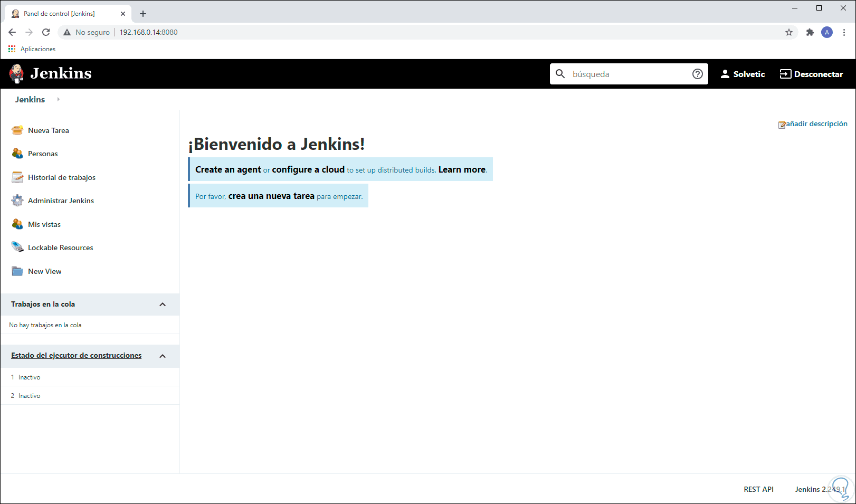Screen dimensions: 856x504
Task: Click the Trabajos en la cola title
Action: pyautogui.click(x=43, y=304)
